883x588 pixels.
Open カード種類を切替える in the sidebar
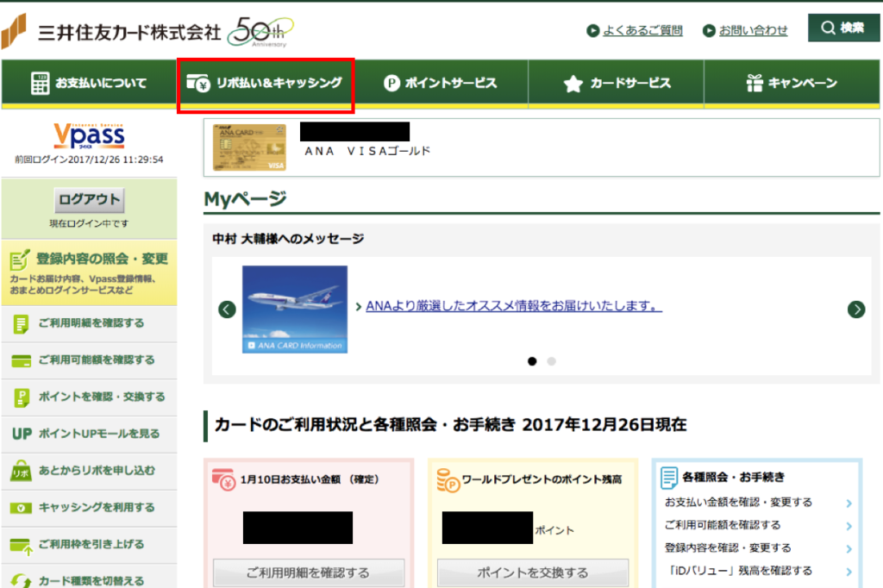[89, 576]
